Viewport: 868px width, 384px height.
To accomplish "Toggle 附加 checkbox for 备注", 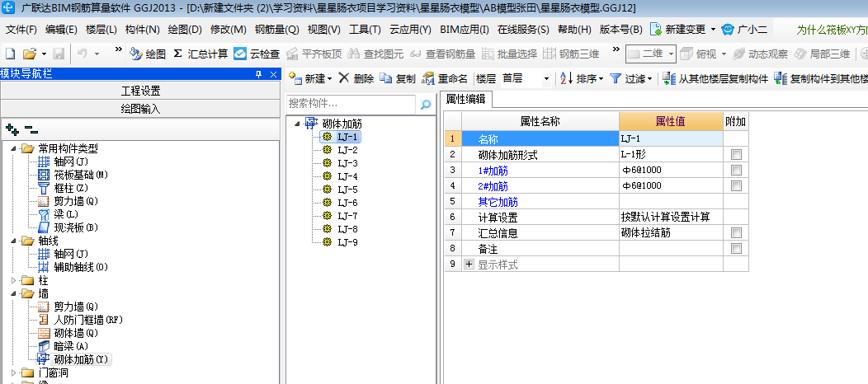I will click(736, 249).
